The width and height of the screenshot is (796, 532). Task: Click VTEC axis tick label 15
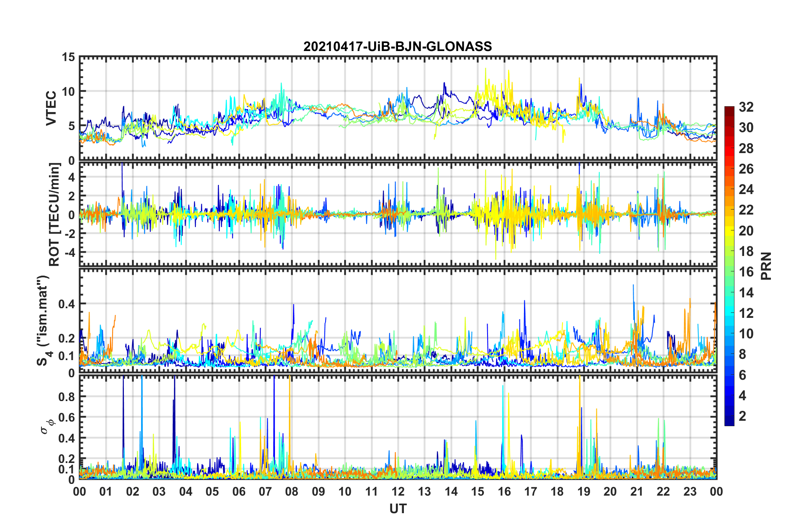click(x=68, y=57)
